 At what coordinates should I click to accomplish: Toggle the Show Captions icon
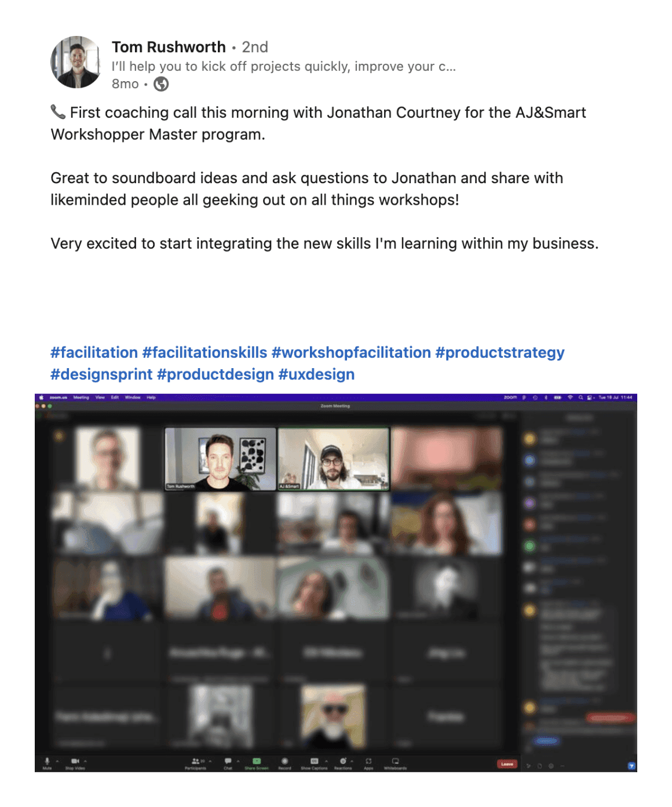click(314, 761)
